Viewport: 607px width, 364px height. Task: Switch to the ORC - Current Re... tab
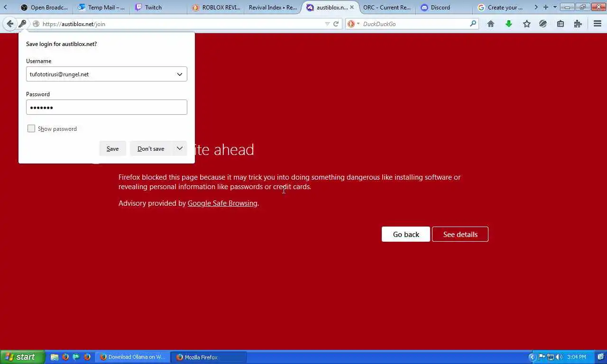pyautogui.click(x=387, y=7)
